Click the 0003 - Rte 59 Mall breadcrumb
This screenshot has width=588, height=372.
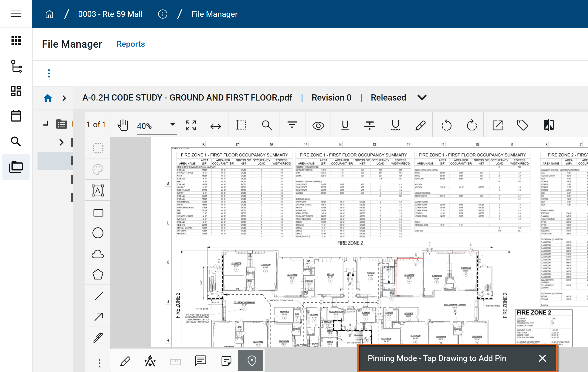pyautogui.click(x=110, y=14)
